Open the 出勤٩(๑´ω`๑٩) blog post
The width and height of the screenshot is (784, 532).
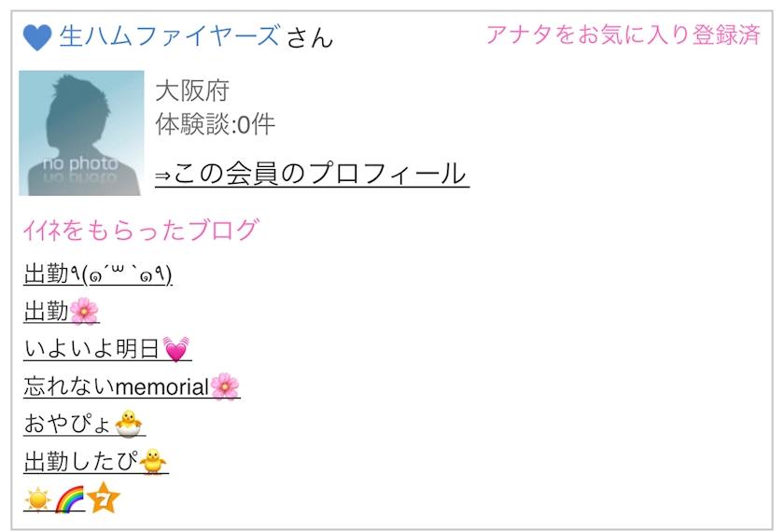pyautogui.click(x=98, y=273)
